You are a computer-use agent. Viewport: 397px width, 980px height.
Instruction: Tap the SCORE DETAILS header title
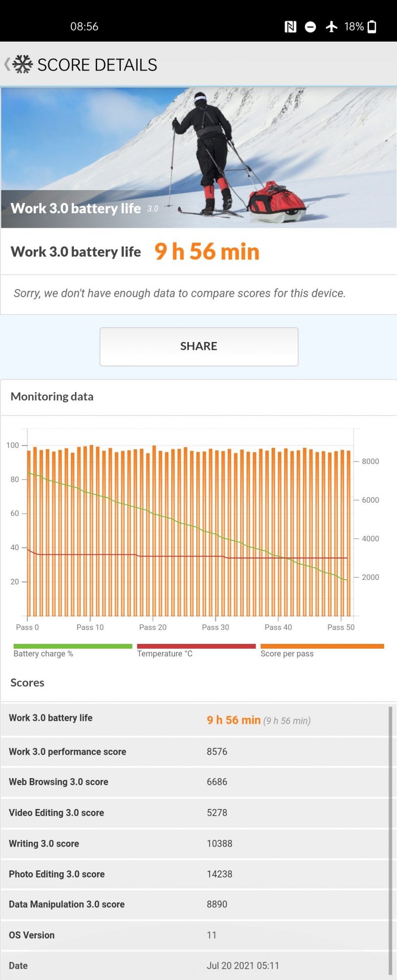(97, 65)
